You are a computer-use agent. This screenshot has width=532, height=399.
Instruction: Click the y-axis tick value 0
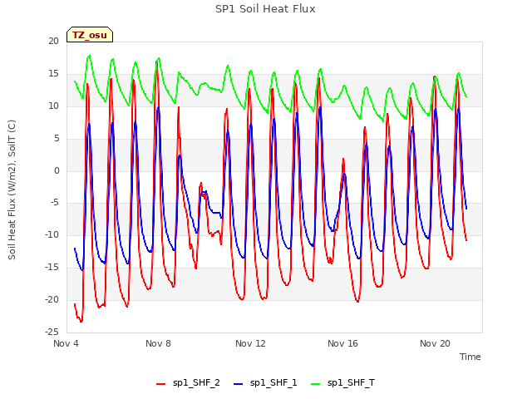(57, 171)
